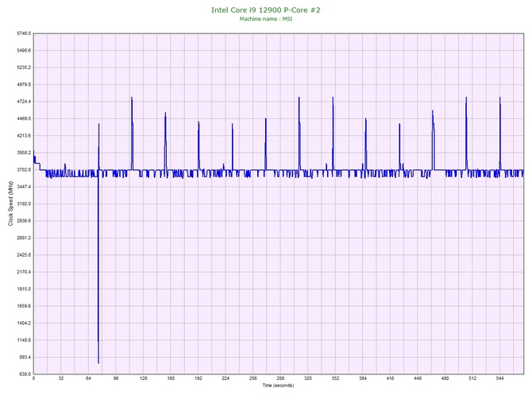Select the y-axis value 2425.8
Viewport: 532px width, 399px height.
click(x=24, y=254)
